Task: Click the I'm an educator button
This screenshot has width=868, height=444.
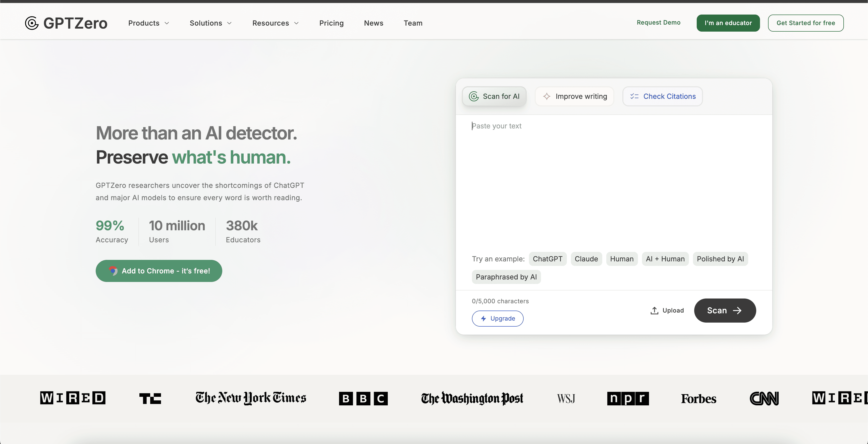Action: (x=728, y=23)
